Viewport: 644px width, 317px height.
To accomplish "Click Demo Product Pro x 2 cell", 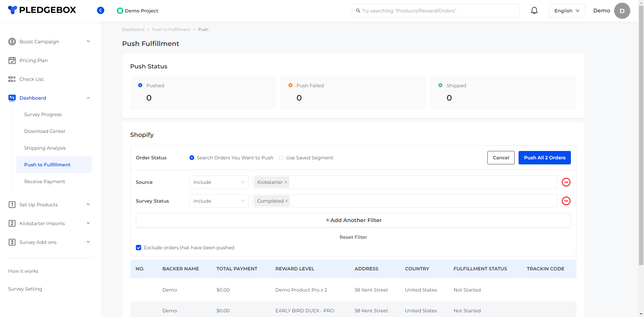I will coord(301,290).
